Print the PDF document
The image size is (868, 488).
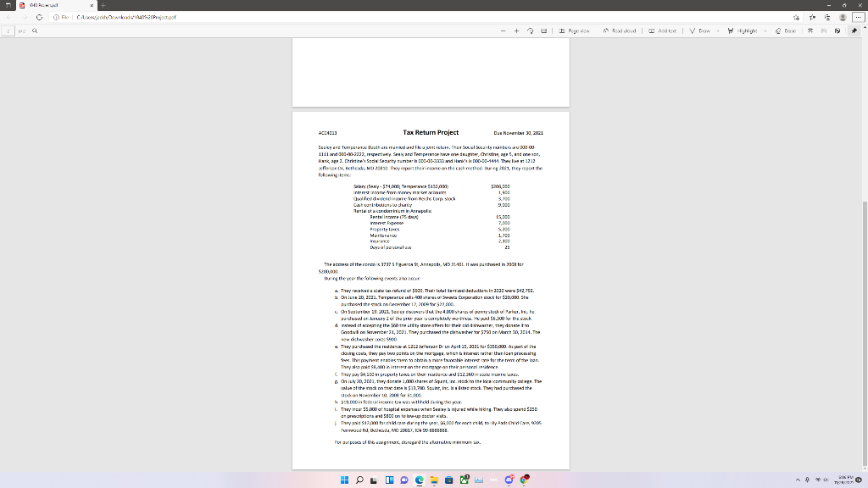810,30
